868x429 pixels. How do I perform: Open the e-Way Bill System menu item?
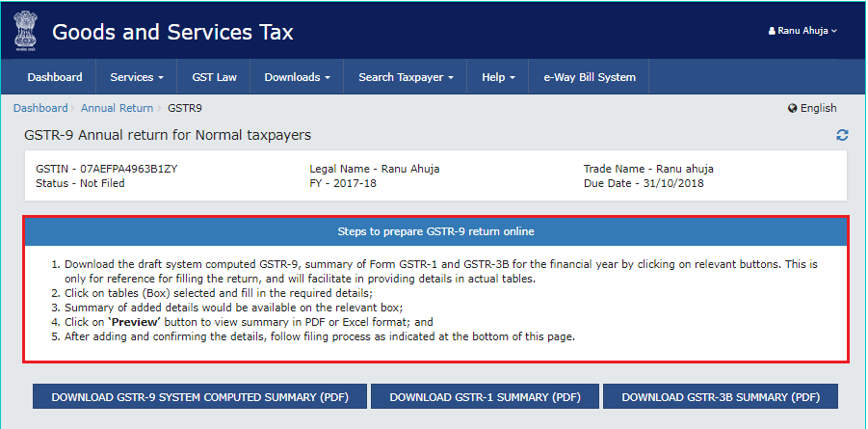click(590, 77)
